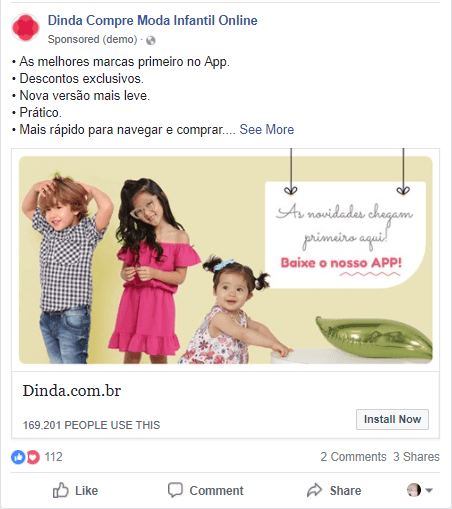
Task: Click the red heart reaction icon
Action: pos(33,457)
